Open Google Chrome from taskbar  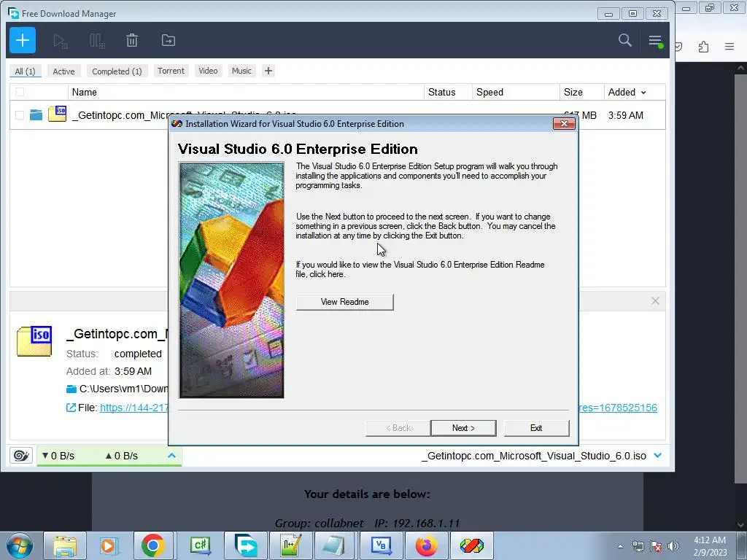(153, 545)
